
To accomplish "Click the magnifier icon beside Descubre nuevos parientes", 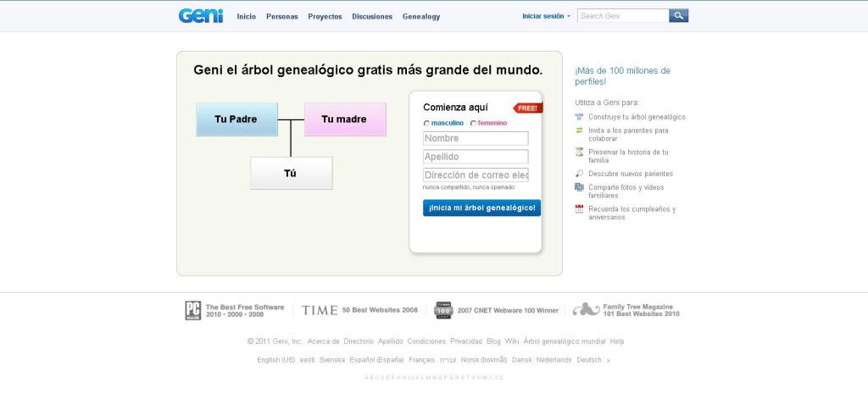I will 579,173.
